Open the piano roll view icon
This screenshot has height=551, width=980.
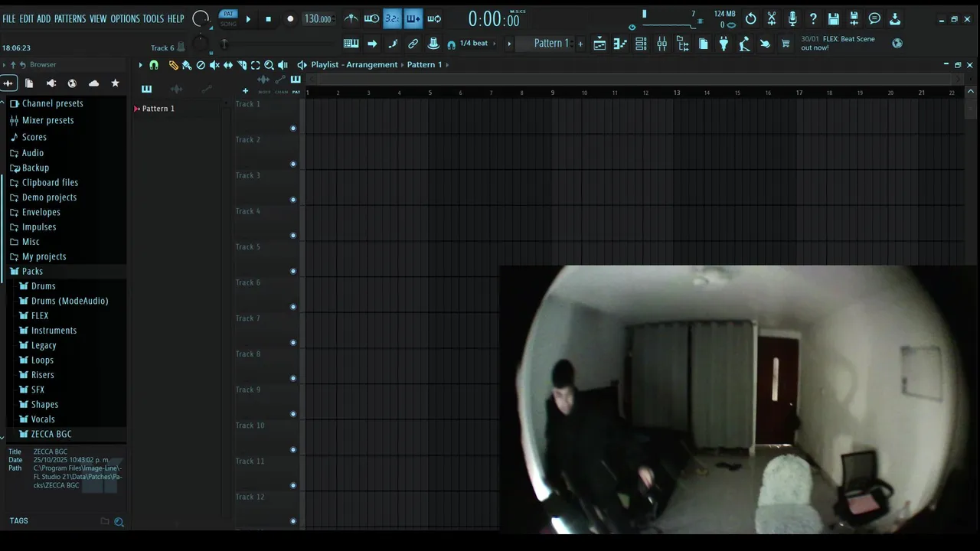[x=620, y=44]
